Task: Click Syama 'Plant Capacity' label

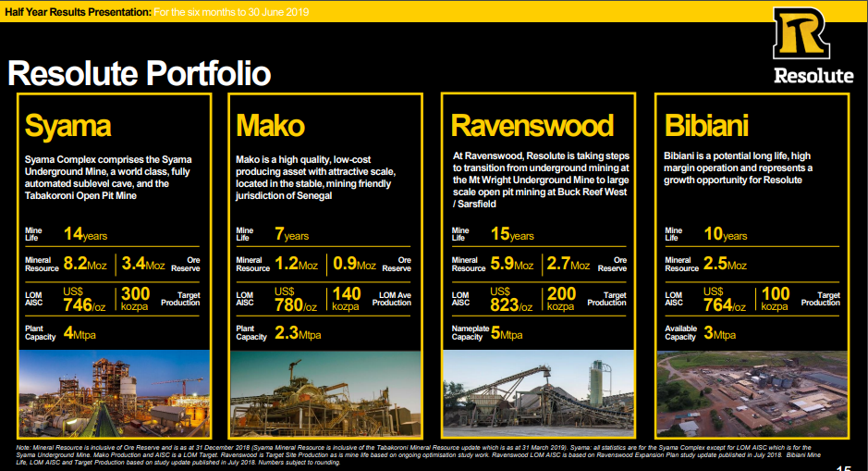Action: [x=41, y=332]
